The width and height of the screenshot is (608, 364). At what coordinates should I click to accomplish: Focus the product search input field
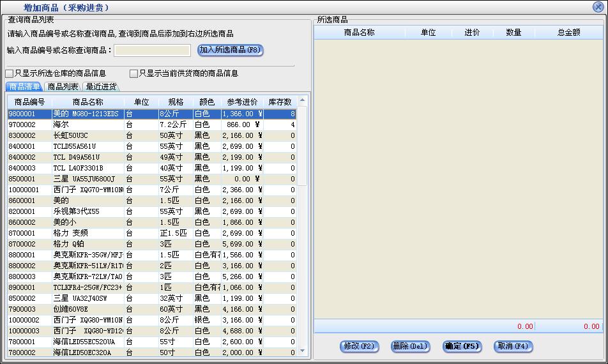(x=152, y=50)
